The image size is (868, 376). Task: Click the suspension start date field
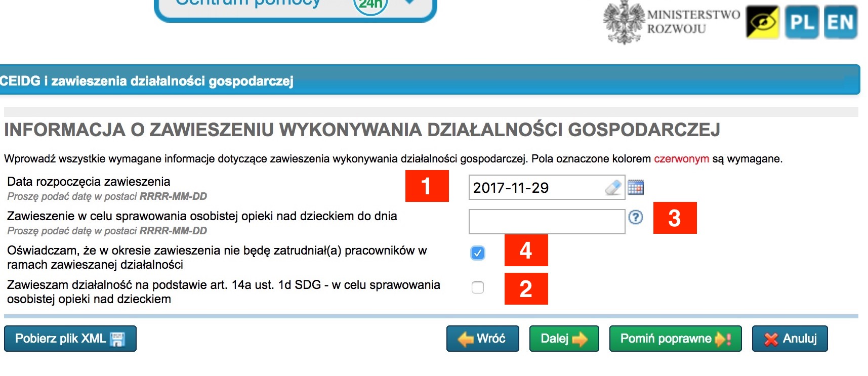point(547,187)
